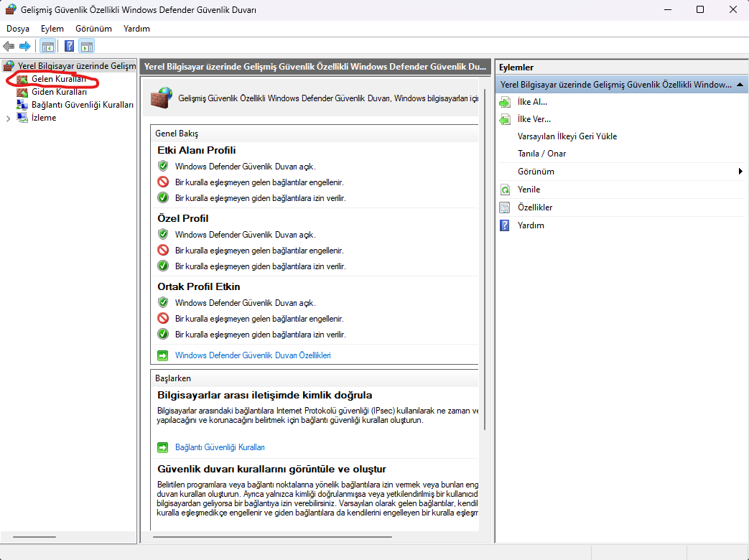This screenshot has width=749, height=560.
Task: Open the Bağlantı Güvenliği Kuralları link in Başlarken
Action: pyautogui.click(x=220, y=448)
